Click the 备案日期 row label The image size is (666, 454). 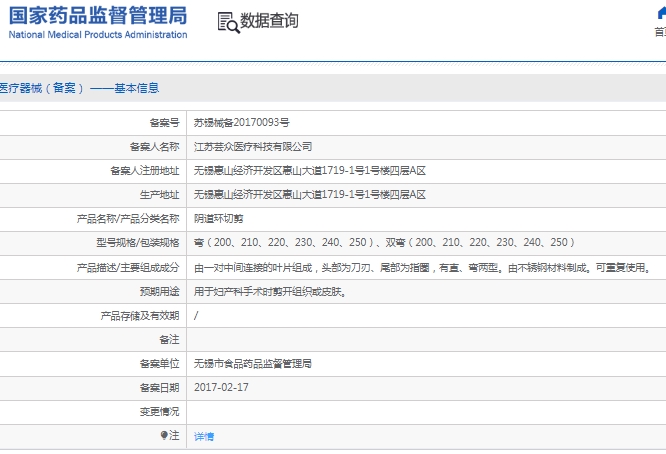click(160, 387)
